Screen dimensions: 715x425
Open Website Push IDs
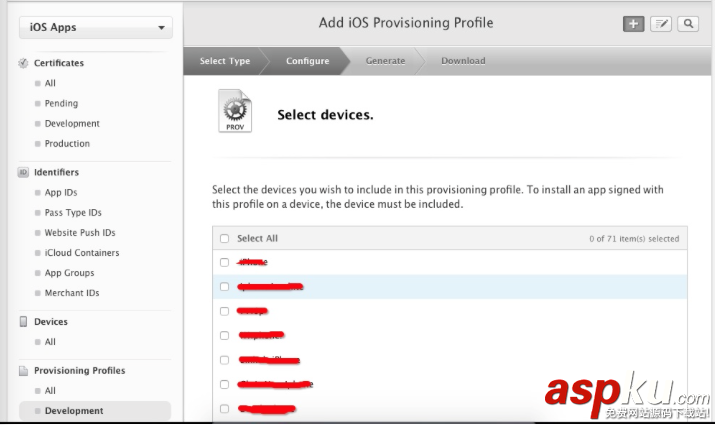pos(80,233)
